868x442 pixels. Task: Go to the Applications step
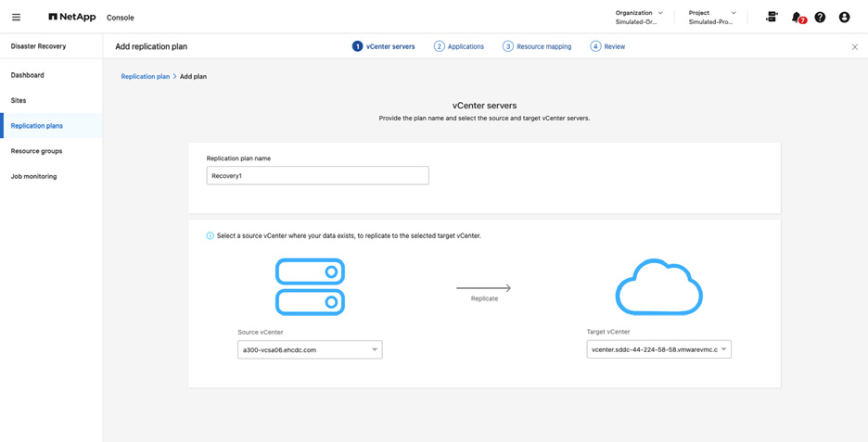point(459,46)
